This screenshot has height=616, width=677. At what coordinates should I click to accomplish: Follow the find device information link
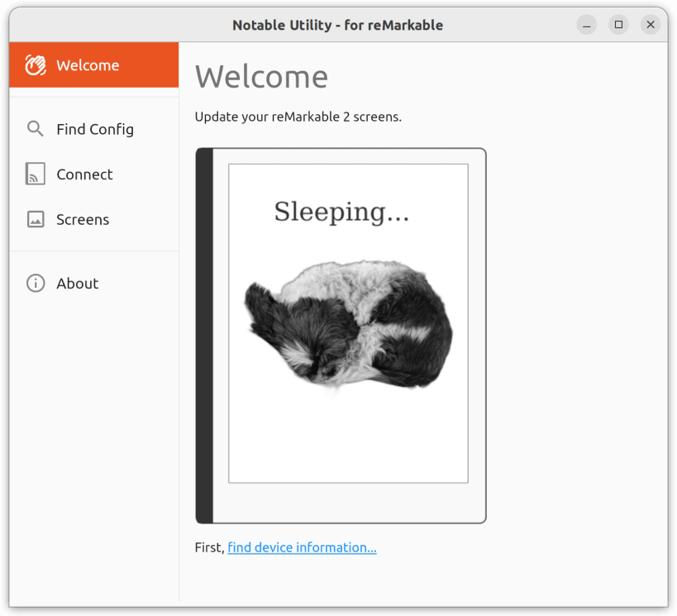point(302,547)
